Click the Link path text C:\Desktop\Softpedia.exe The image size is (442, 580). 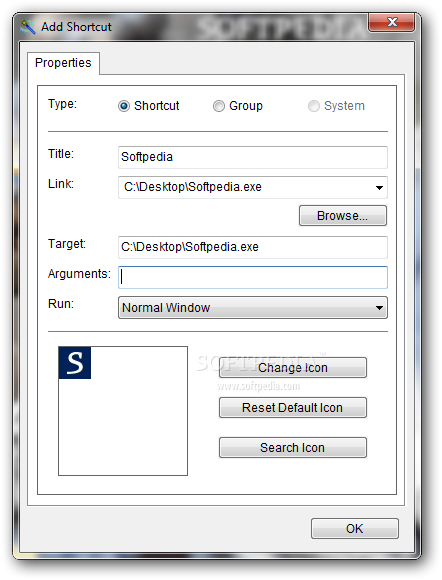[x=193, y=187]
